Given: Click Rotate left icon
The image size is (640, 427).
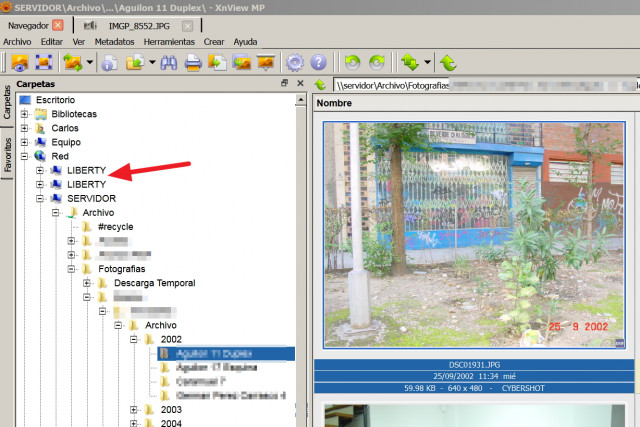Looking at the screenshot, I should 353,62.
